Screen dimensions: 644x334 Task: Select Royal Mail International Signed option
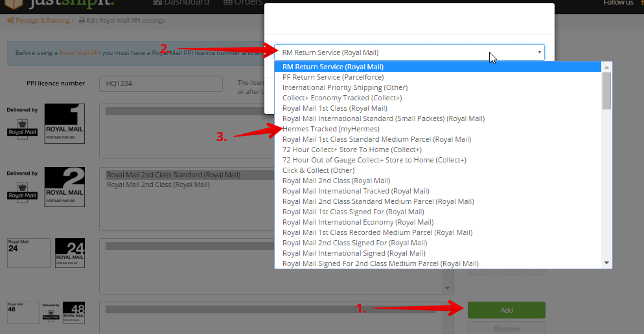(x=438, y=253)
